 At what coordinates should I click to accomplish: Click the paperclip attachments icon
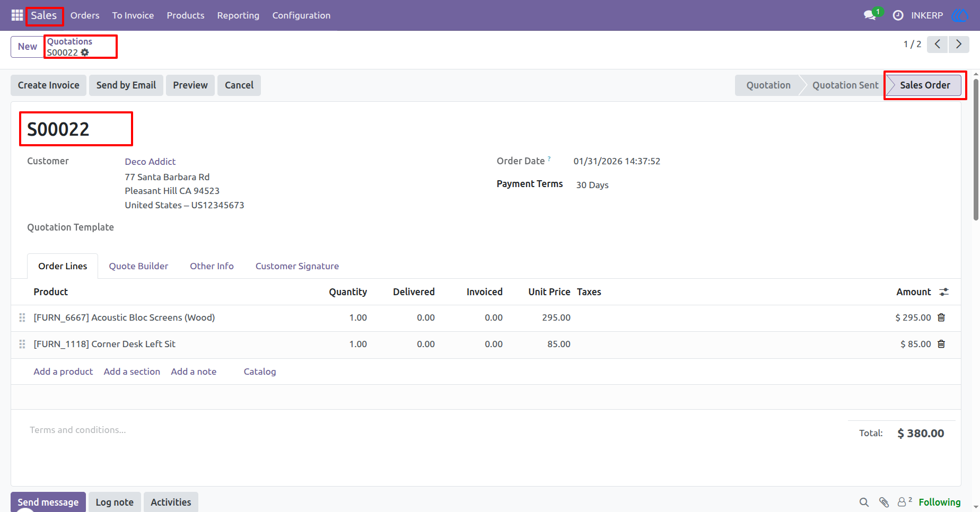point(883,502)
